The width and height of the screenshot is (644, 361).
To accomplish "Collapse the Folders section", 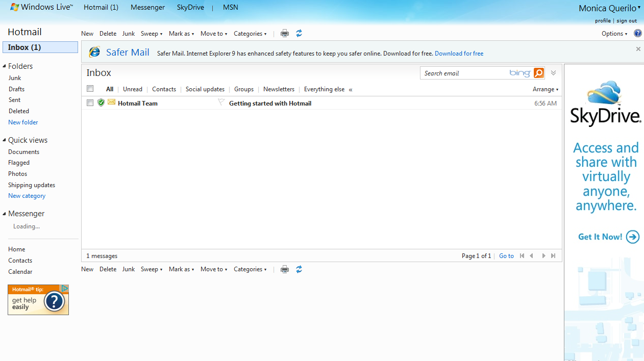I will click(x=5, y=66).
